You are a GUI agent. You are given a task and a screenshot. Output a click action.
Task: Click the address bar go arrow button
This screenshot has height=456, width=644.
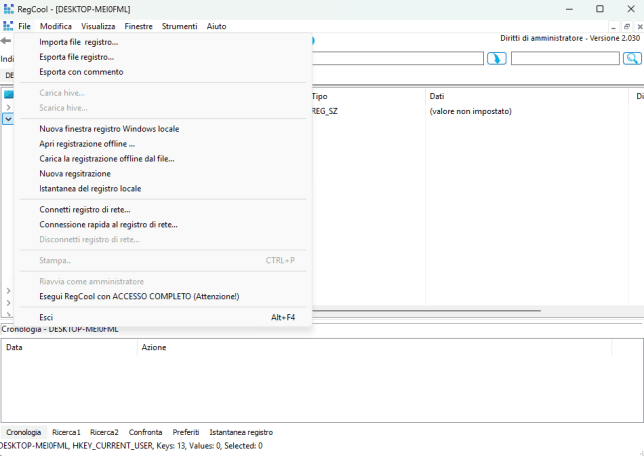click(496, 59)
